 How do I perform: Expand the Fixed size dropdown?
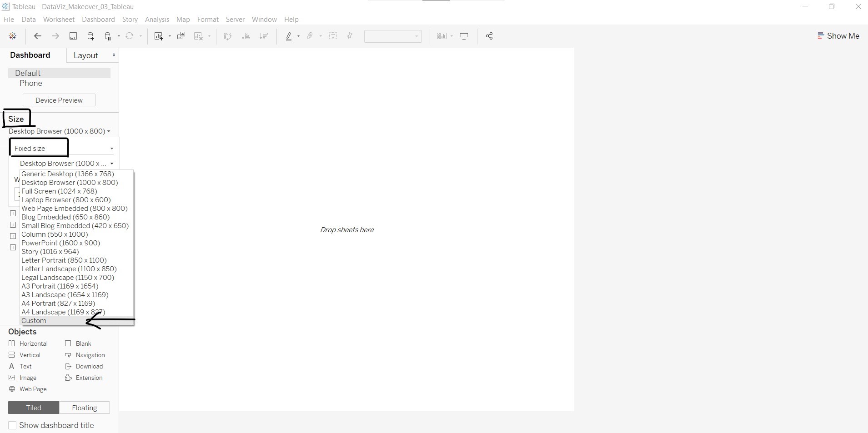[x=111, y=149]
